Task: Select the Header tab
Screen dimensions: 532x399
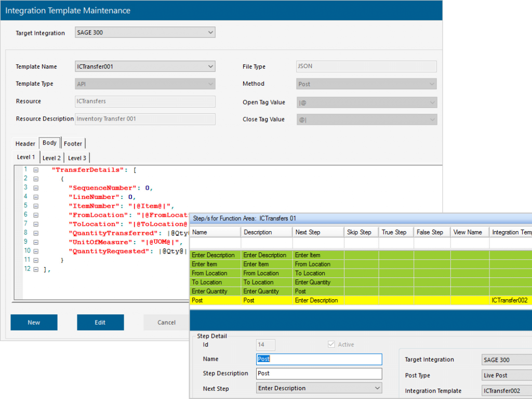Action: click(25, 143)
